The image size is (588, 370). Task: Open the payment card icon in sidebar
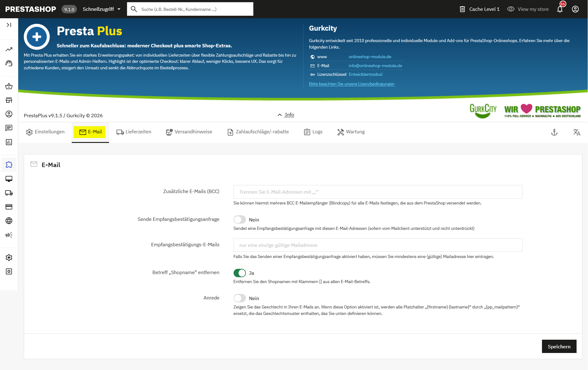click(x=9, y=207)
